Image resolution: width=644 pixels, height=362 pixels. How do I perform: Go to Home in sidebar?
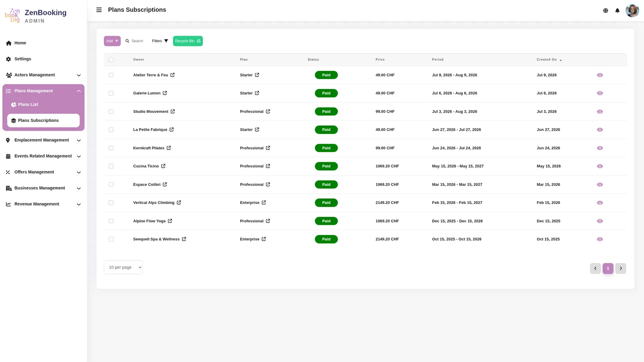click(x=43, y=43)
